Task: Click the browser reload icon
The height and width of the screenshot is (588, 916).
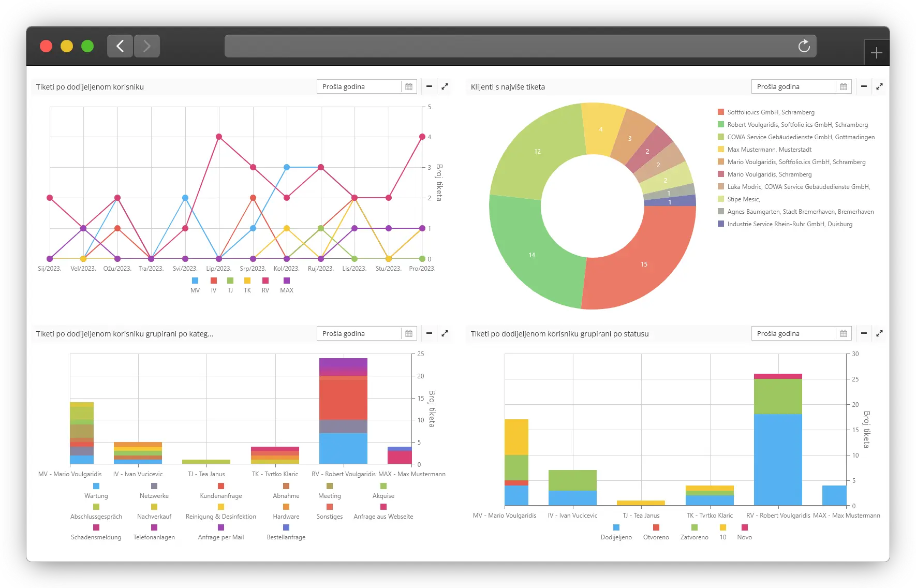Action: (804, 46)
